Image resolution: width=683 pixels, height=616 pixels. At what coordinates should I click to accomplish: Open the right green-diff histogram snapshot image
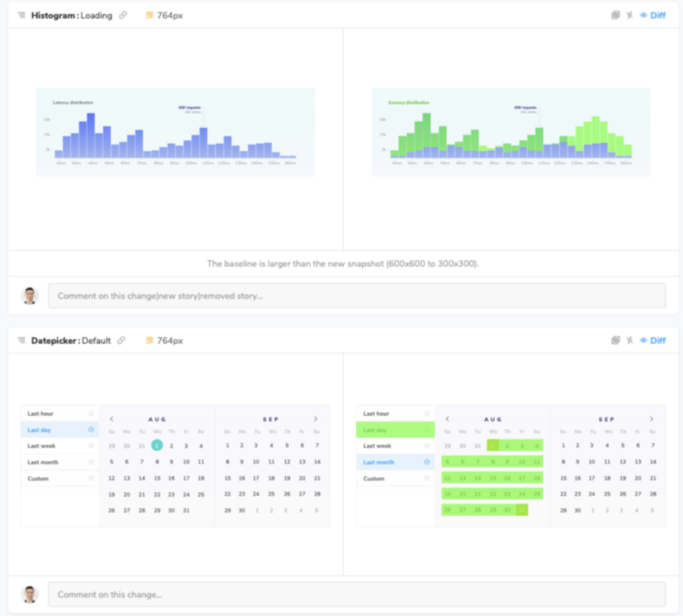point(511,132)
